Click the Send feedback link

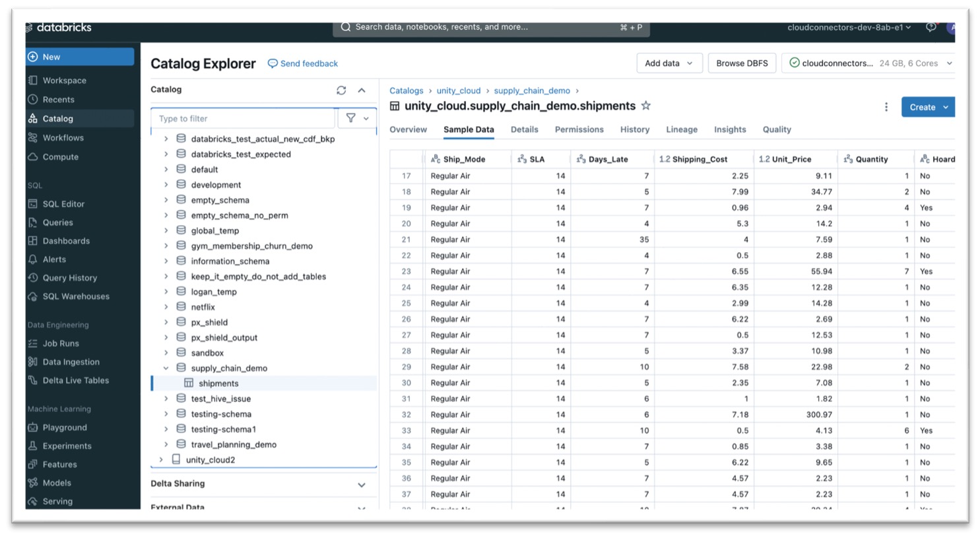(x=303, y=63)
